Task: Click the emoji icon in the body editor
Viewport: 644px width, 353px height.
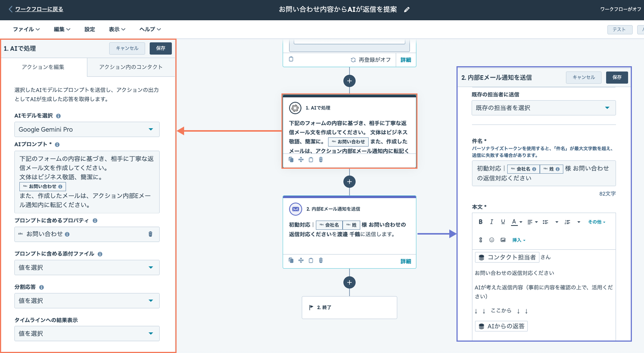Action: (492, 240)
